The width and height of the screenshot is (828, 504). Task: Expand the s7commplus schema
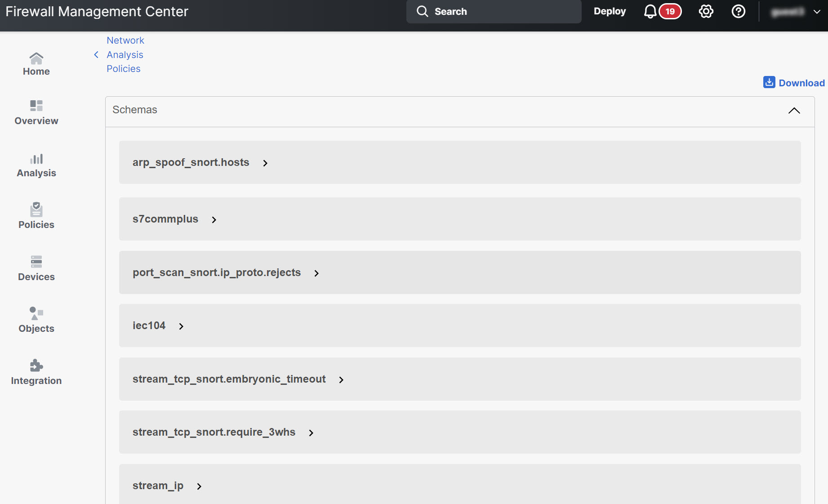214,219
